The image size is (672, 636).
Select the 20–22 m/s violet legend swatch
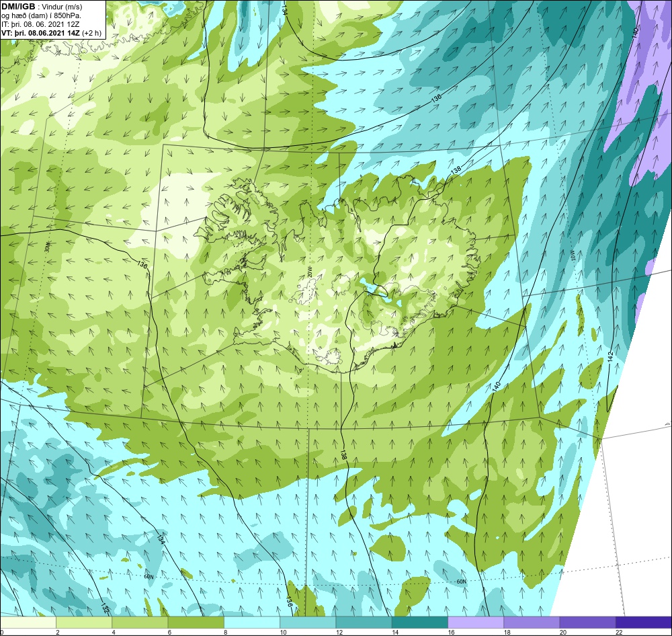click(587, 622)
